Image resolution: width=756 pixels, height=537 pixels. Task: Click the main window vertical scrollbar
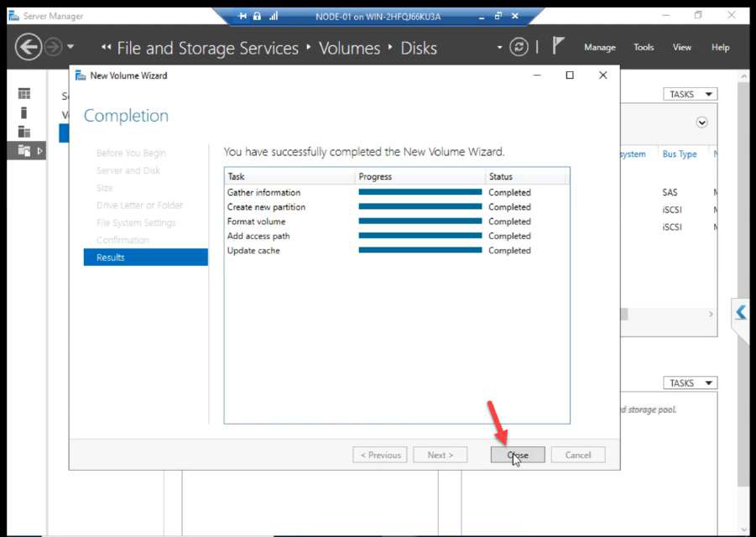click(x=743, y=284)
